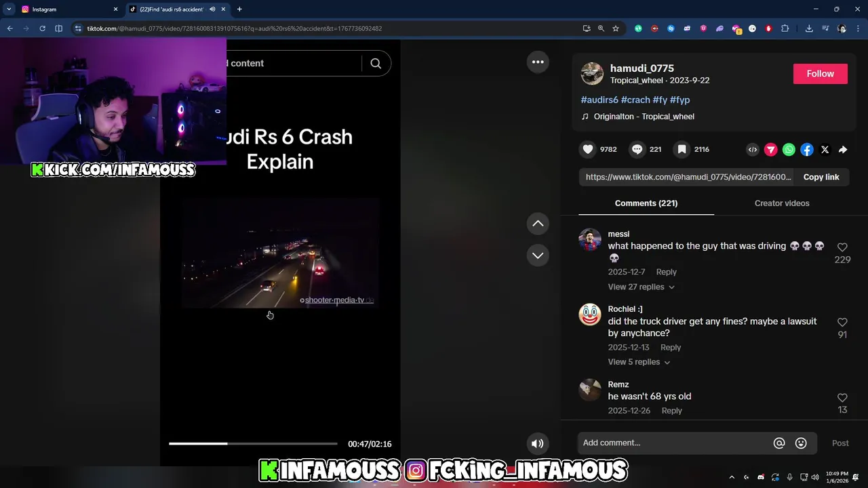Select the Comments (221) tab
This screenshot has height=488, width=868.
(646, 203)
